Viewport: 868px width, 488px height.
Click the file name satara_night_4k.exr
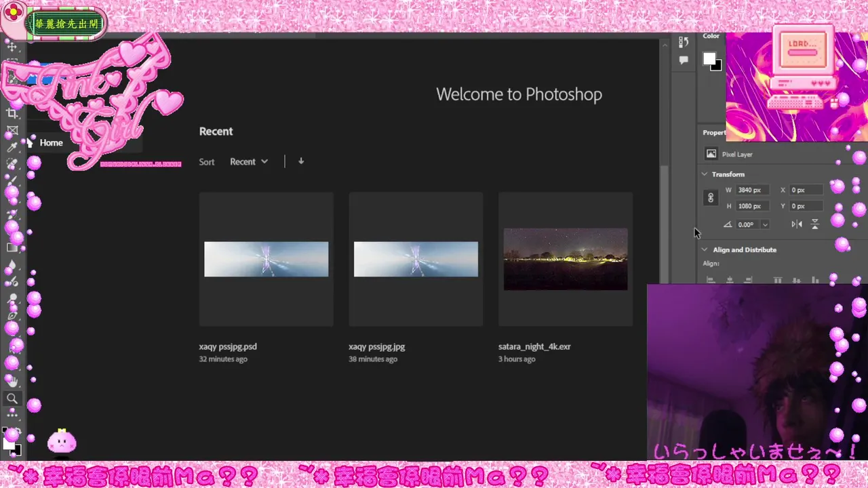tap(534, 346)
